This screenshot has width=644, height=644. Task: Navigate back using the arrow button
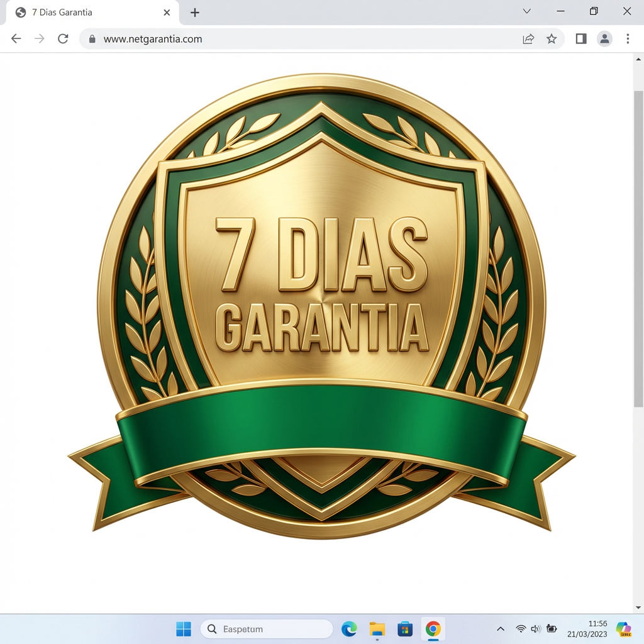point(16,38)
